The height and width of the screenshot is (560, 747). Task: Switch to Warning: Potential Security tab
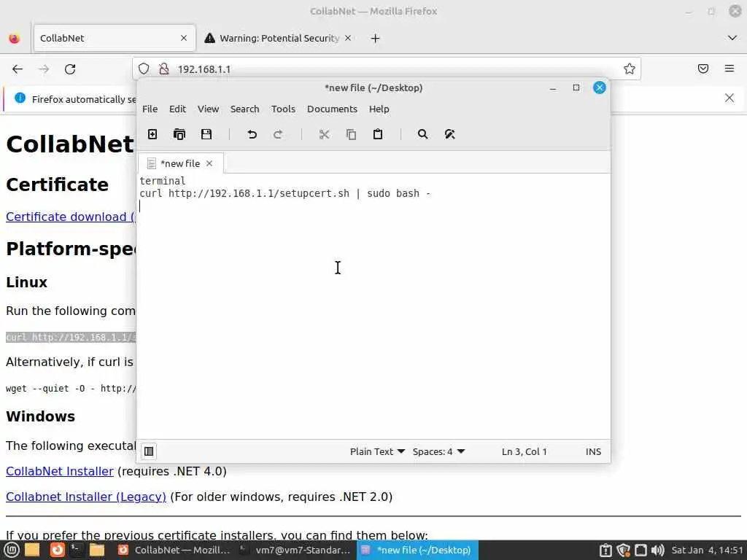point(279,38)
